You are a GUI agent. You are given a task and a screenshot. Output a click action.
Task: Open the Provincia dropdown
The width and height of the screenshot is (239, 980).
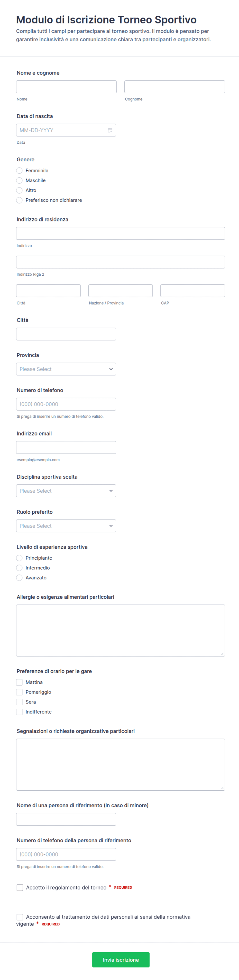(66, 369)
